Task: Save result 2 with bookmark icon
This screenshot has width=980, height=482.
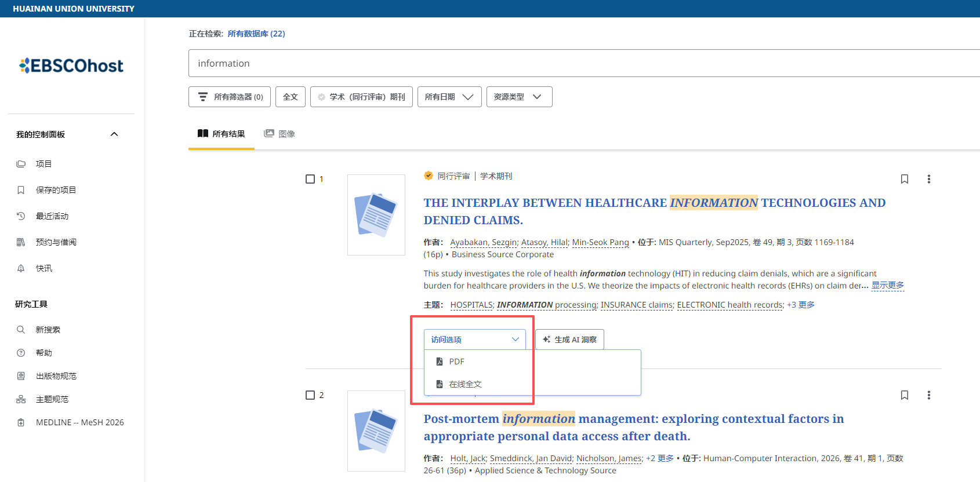Action: coord(904,395)
